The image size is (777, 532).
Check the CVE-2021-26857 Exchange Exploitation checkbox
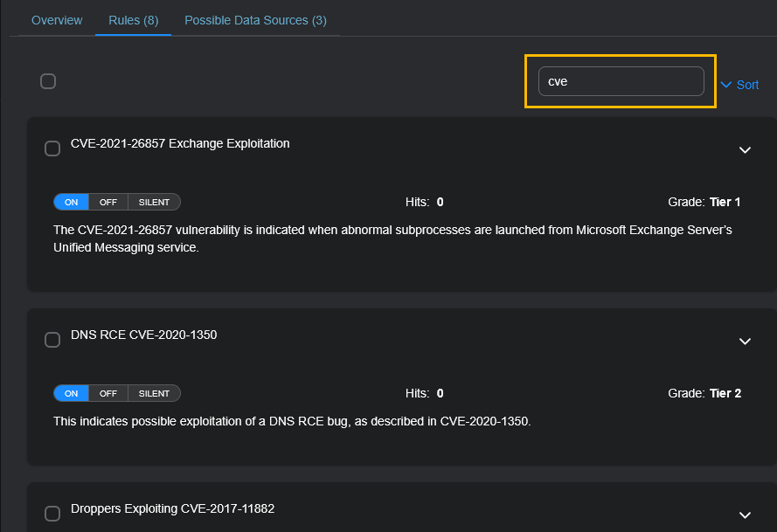pyautogui.click(x=52, y=149)
